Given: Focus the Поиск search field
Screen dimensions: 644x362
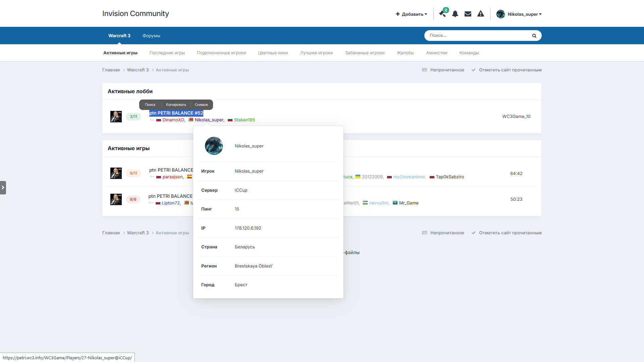Looking at the screenshot, I should pyautogui.click(x=478, y=36).
